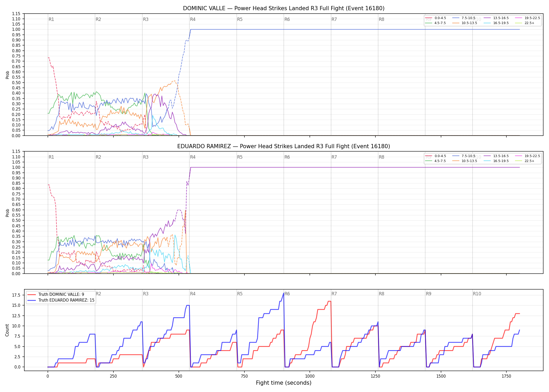549x392 pixels.
Task: Select 19.5-22.5 legend entry in Ramirez chart
Action: tap(528, 156)
